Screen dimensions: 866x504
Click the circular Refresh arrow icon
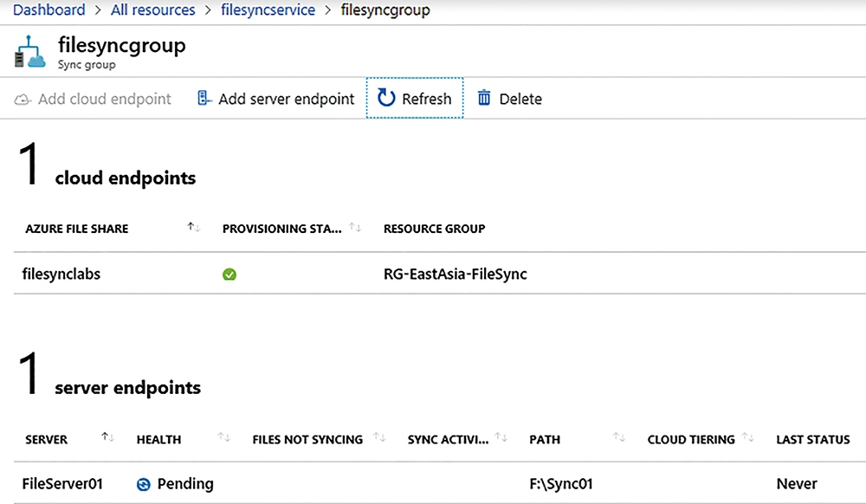tap(386, 98)
